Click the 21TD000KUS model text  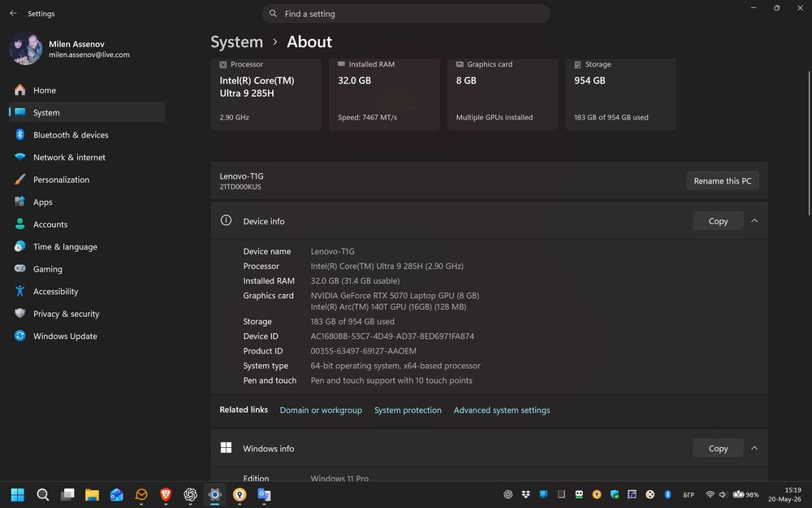240,187
